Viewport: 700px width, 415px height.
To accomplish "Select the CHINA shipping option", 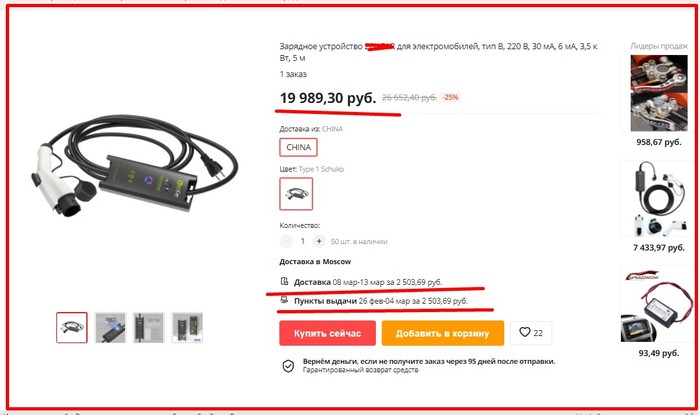I will tap(298, 147).
